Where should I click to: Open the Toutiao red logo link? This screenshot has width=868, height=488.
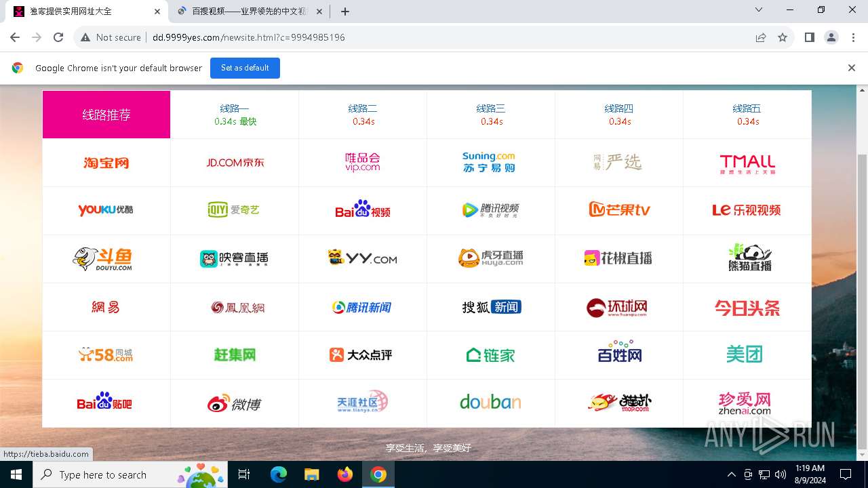[747, 308]
